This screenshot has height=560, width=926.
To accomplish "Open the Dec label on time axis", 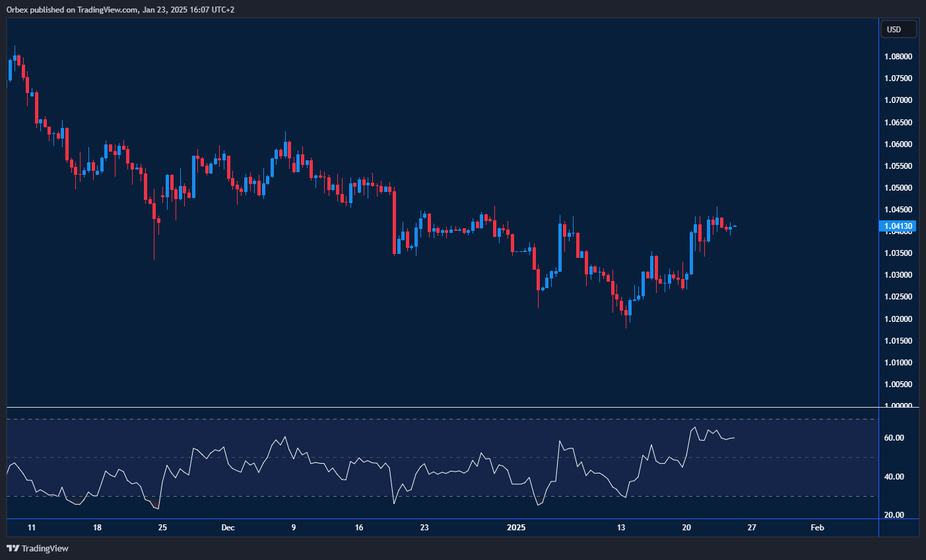I will (228, 528).
